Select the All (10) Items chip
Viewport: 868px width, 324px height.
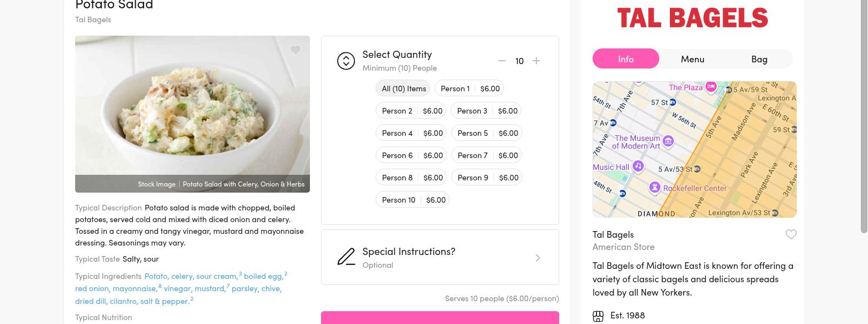[x=404, y=89]
